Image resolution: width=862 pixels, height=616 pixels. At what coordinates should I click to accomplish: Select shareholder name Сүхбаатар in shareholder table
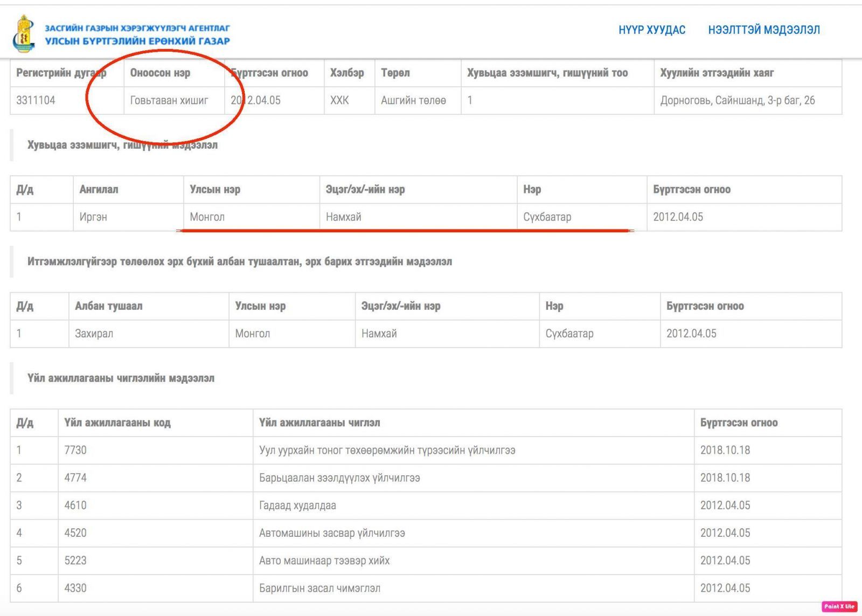pos(547,217)
